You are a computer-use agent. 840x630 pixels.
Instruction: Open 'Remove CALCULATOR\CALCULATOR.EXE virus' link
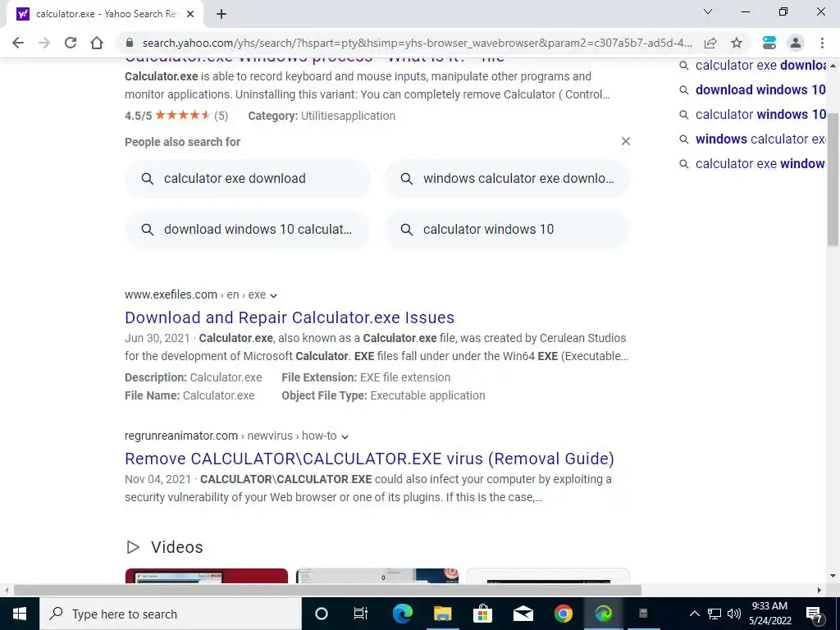click(x=369, y=459)
